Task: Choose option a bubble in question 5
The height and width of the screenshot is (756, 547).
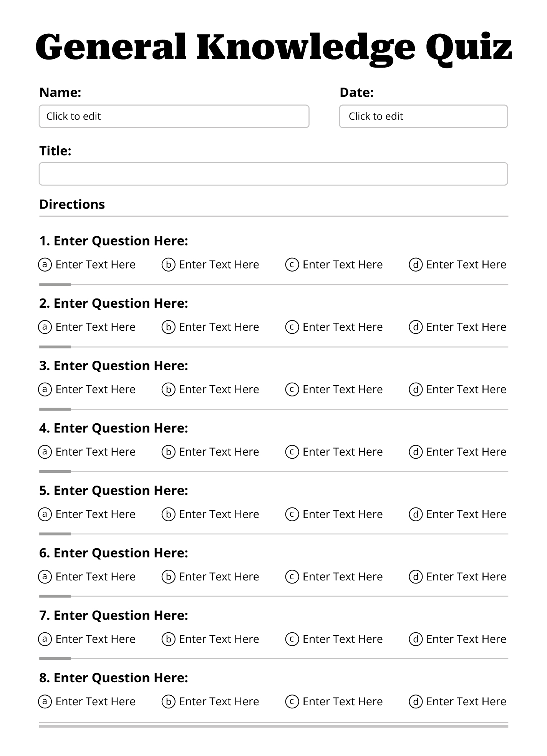Action: (45, 514)
